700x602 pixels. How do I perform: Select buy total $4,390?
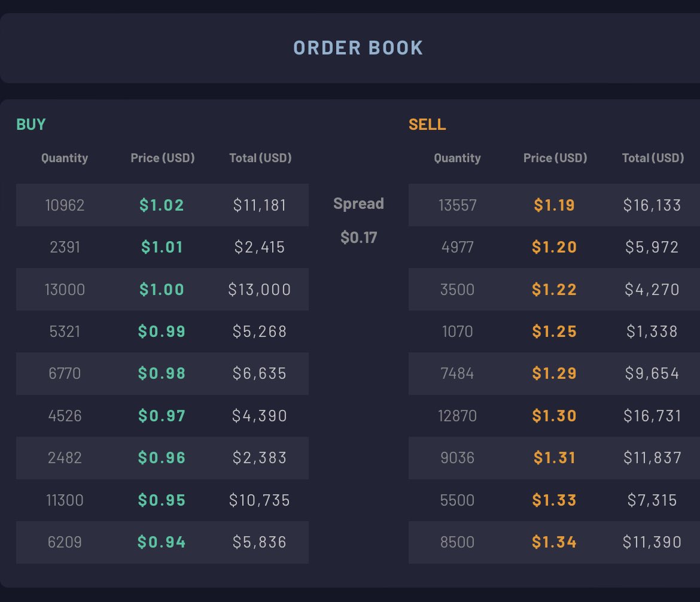point(260,416)
